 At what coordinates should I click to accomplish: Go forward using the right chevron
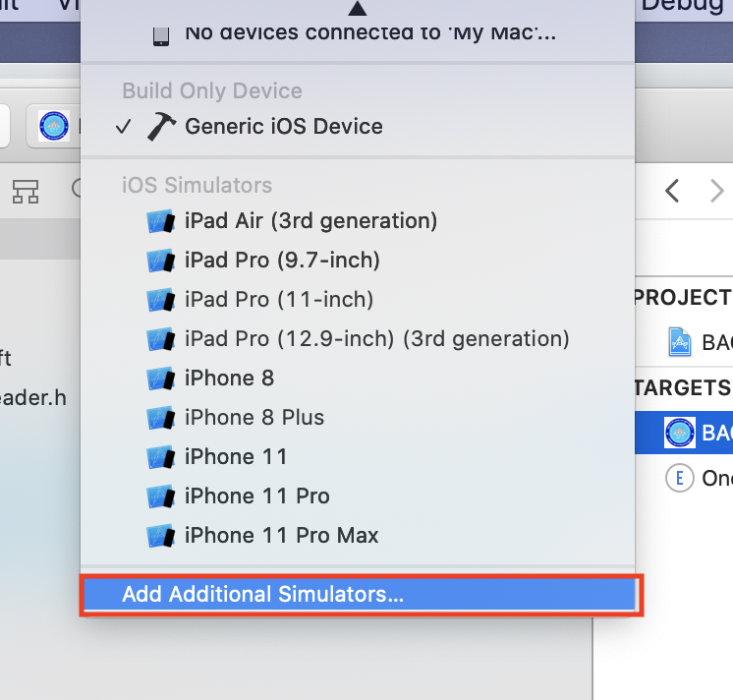[716, 191]
